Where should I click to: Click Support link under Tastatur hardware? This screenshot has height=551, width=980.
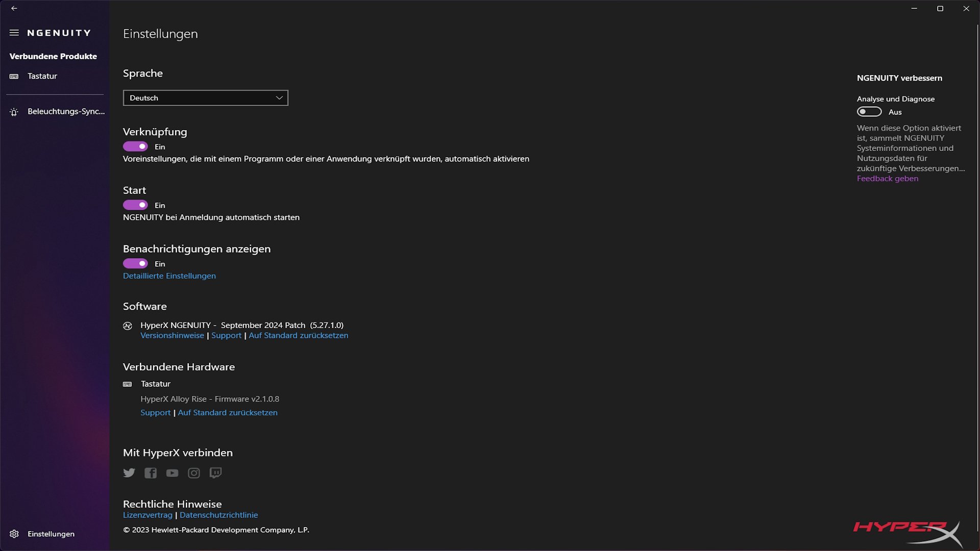(x=156, y=413)
